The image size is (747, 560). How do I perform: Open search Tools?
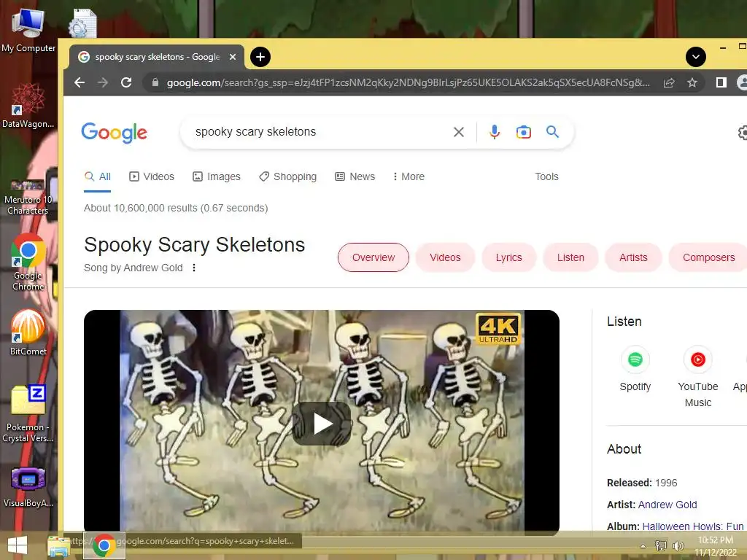546,176
